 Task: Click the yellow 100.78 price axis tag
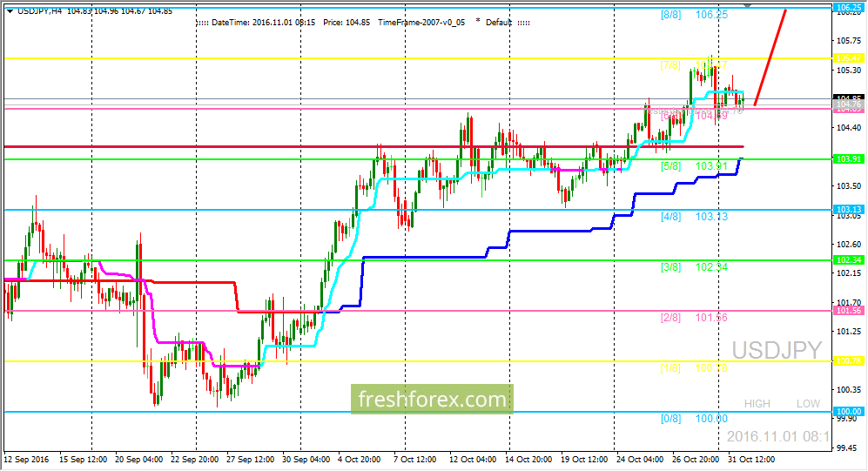pos(849,360)
